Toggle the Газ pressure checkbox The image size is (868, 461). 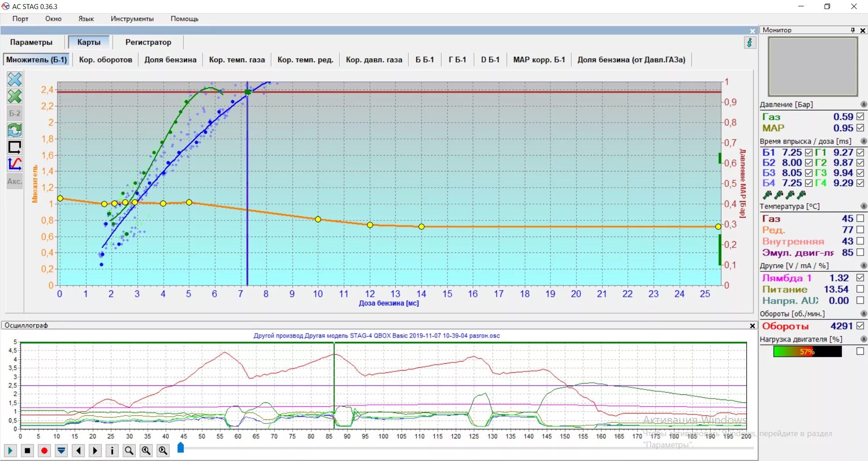click(860, 117)
